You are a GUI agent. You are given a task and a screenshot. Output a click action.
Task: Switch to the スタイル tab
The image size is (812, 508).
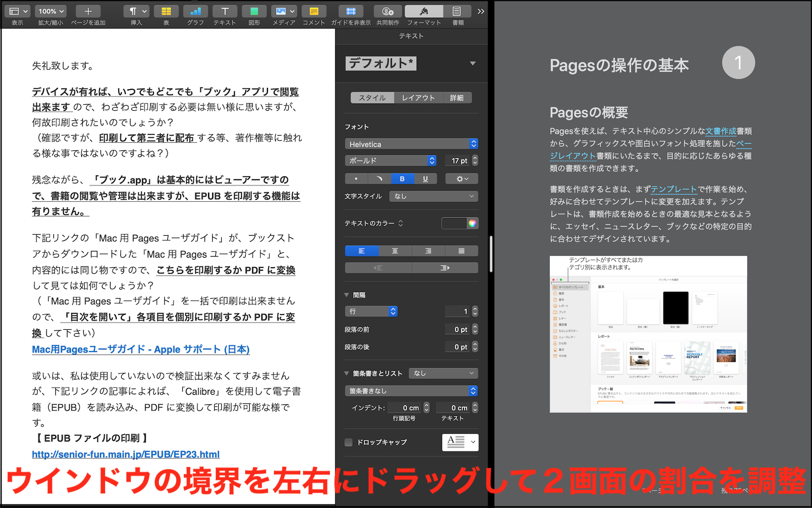click(x=373, y=98)
